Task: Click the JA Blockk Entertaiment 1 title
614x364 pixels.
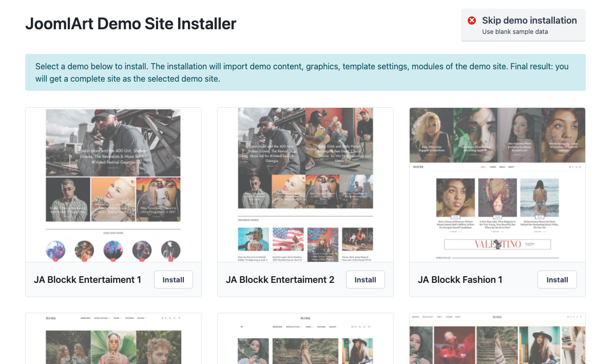Action: [87, 280]
